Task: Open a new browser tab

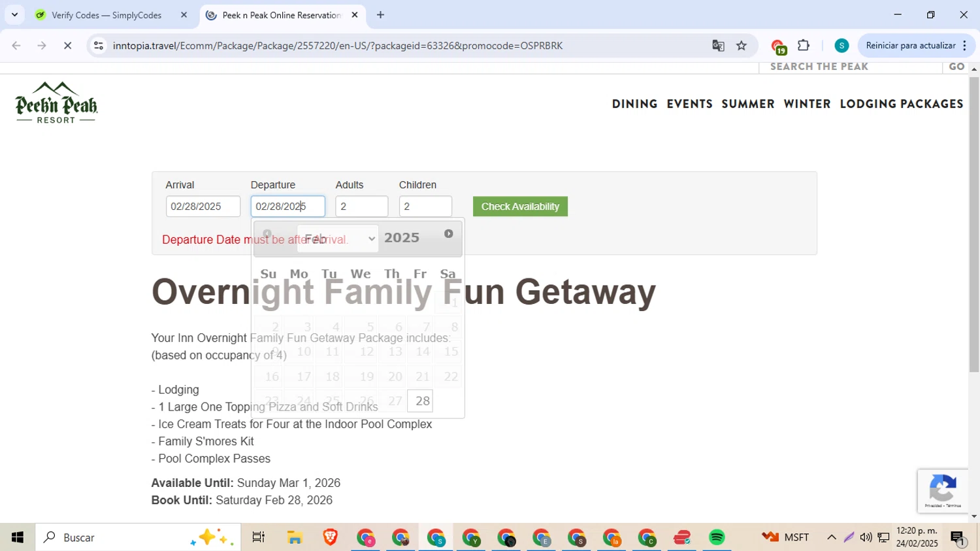Action: [x=380, y=14]
